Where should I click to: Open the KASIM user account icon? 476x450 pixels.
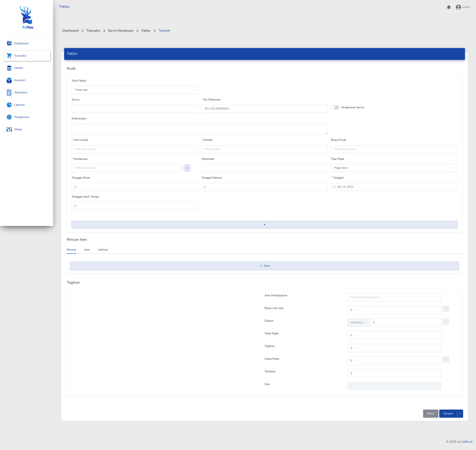click(458, 7)
